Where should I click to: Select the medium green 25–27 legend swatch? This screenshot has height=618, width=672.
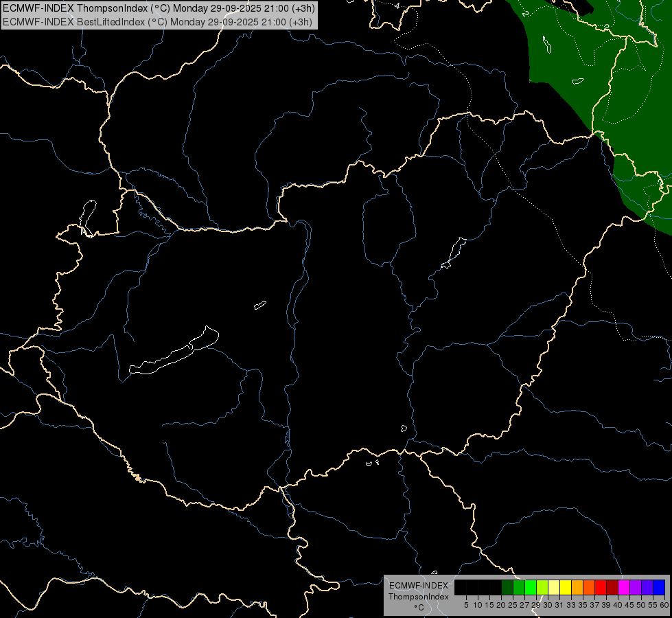519,587
